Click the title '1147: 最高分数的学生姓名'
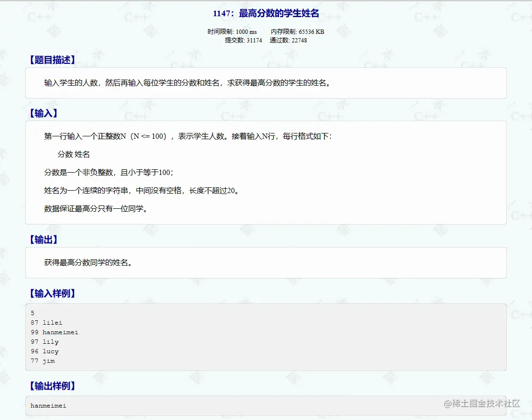 tap(266, 13)
